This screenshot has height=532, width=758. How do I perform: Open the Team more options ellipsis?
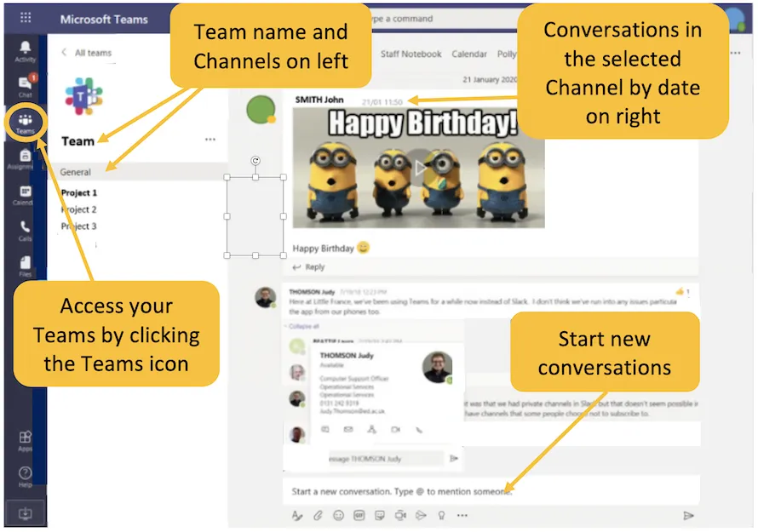click(210, 140)
